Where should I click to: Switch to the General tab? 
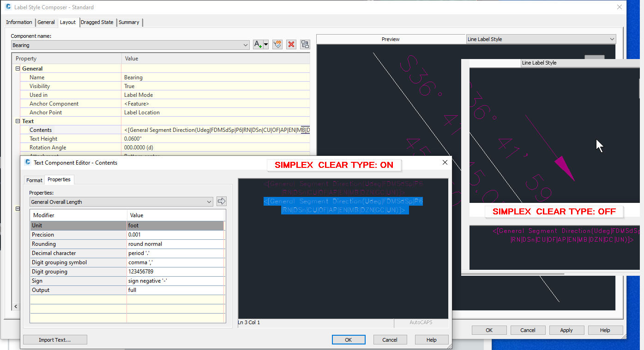[46, 22]
